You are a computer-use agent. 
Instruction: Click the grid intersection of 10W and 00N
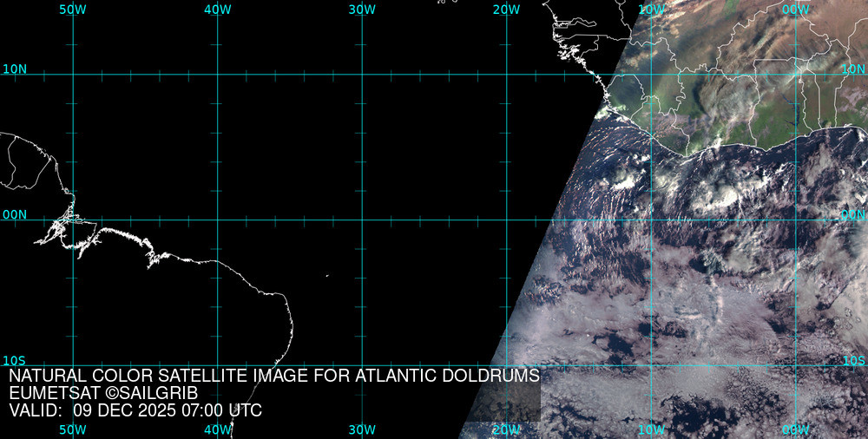tap(651, 219)
